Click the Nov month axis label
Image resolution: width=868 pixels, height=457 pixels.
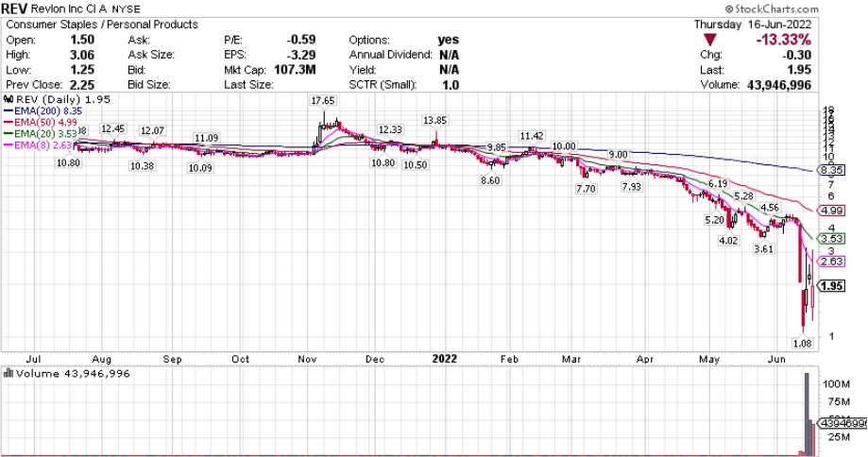pyautogui.click(x=307, y=359)
